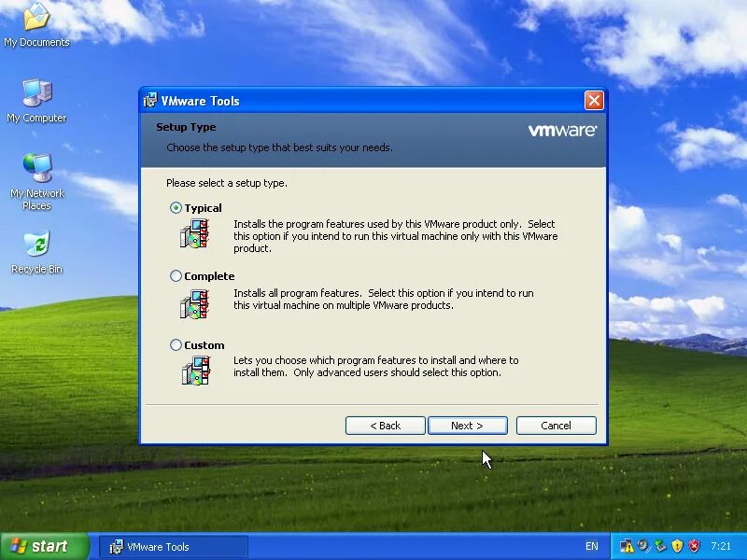Click the 'Typical' option label
Screen dimensions: 747x560
203,208
